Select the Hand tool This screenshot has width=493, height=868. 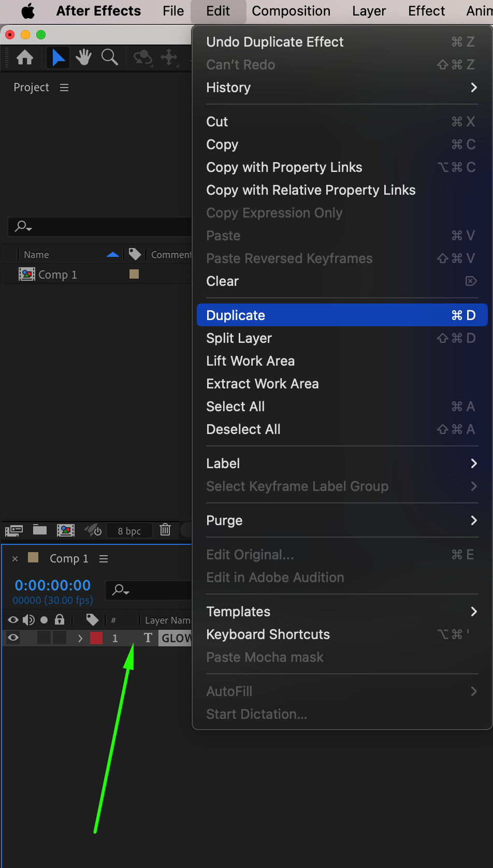(83, 57)
